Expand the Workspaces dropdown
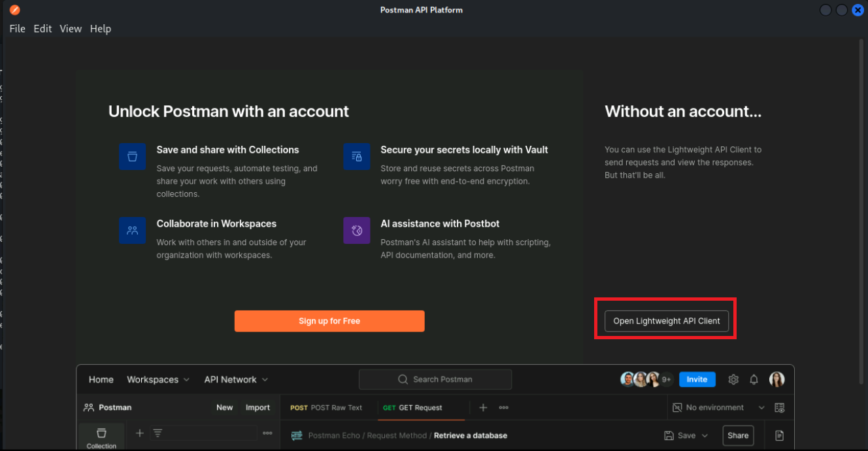The image size is (868, 451). pyautogui.click(x=158, y=379)
